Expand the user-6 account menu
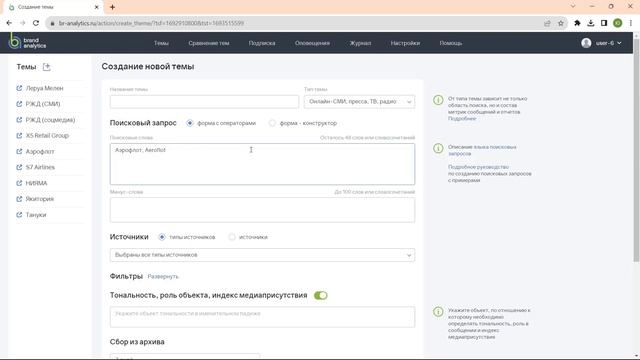The image size is (640, 360). [609, 43]
